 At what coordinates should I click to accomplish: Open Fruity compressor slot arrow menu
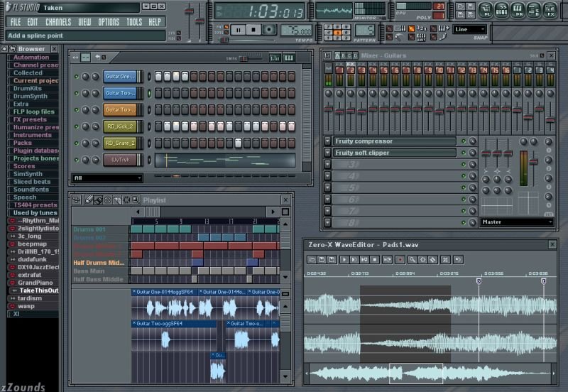327,141
